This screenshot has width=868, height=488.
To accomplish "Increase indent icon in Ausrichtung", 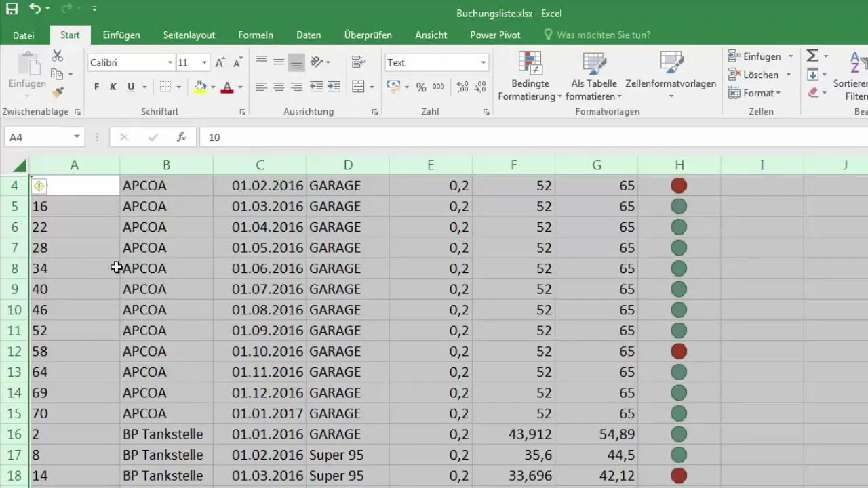I will point(334,87).
